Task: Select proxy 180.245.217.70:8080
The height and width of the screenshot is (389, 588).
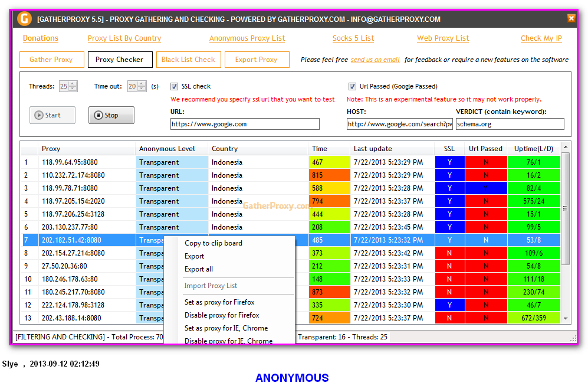Action: coord(291,292)
